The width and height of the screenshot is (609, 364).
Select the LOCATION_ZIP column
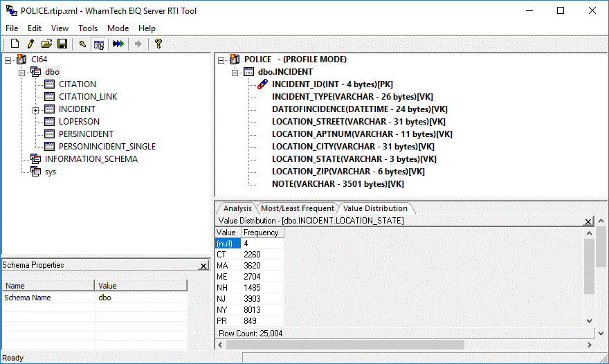point(348,172)
